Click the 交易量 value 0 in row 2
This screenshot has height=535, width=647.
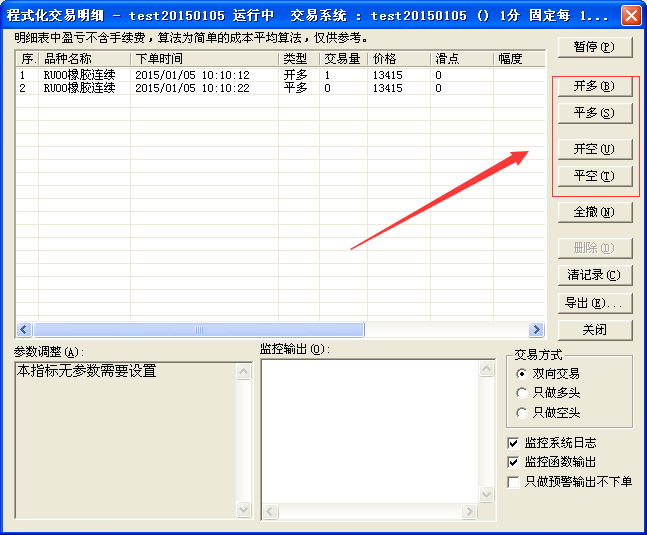(x=327, y=88)
